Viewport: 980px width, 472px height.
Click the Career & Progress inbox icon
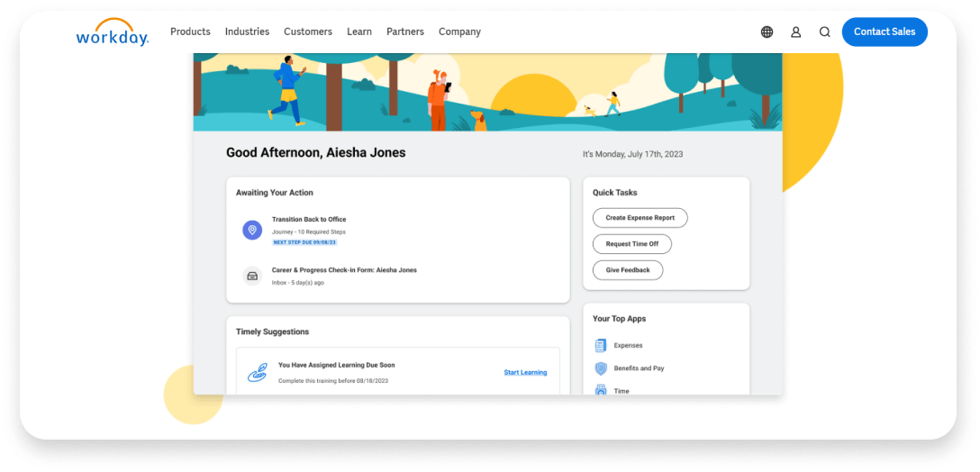tap(252, 276)
